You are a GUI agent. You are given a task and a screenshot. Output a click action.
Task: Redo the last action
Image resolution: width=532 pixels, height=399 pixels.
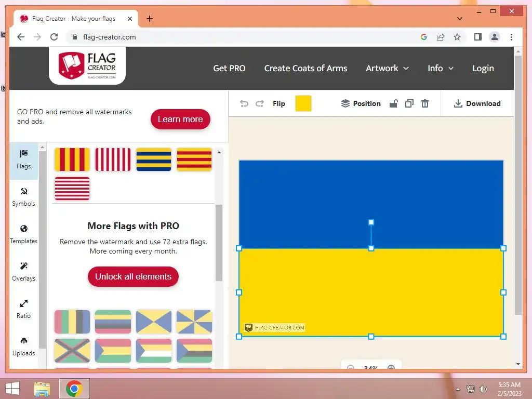click(x=260, y=103)
